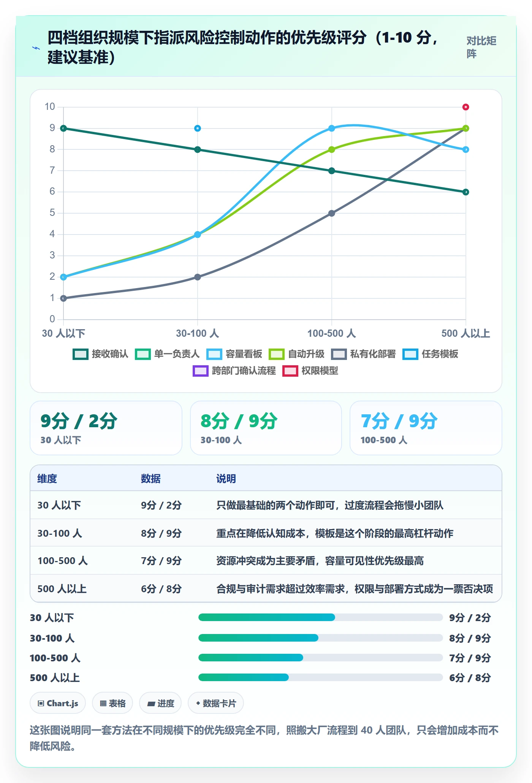Show the 跨部门确认流程 legend series
Viewport: 532px width, 783px height.
point(234,371)
